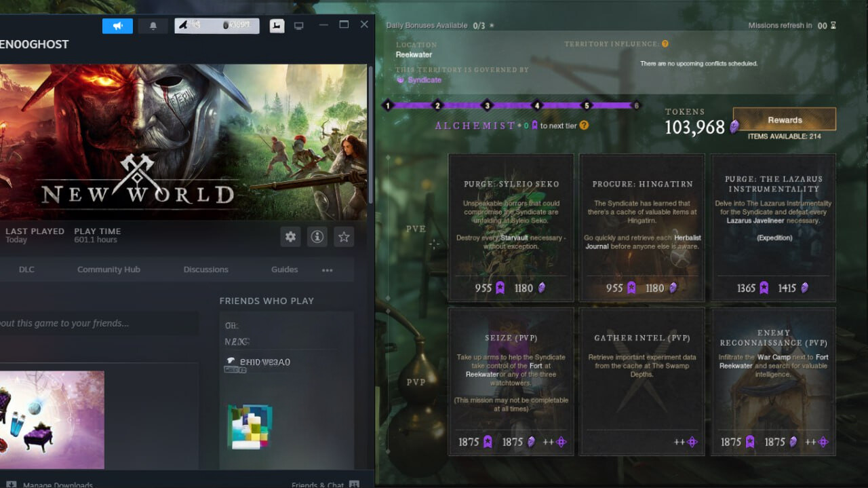Click the Daily Bonuses star icon
Screen dimensions: 868x488
pos(492,26)
